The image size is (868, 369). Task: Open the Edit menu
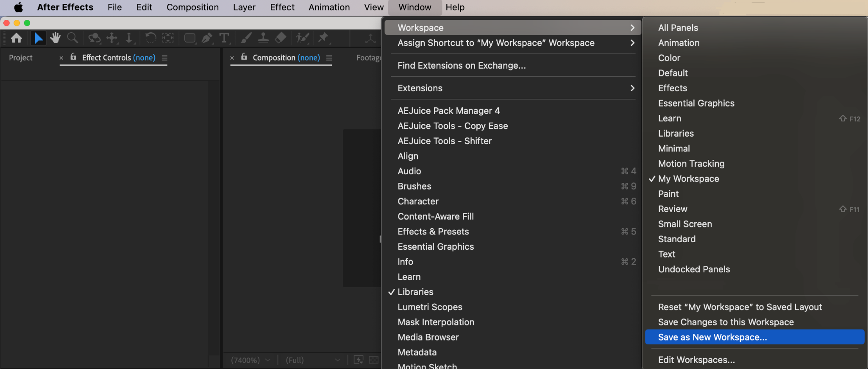coord(144,7)
